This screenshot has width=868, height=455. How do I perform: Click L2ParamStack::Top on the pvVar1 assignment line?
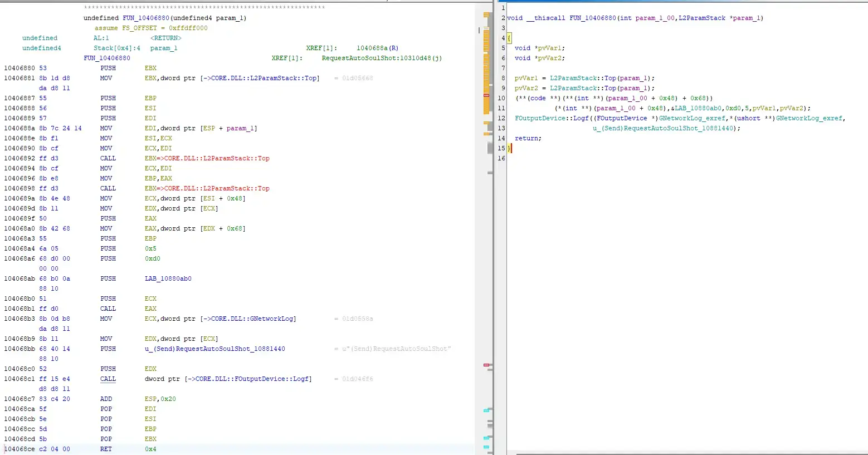583,78
